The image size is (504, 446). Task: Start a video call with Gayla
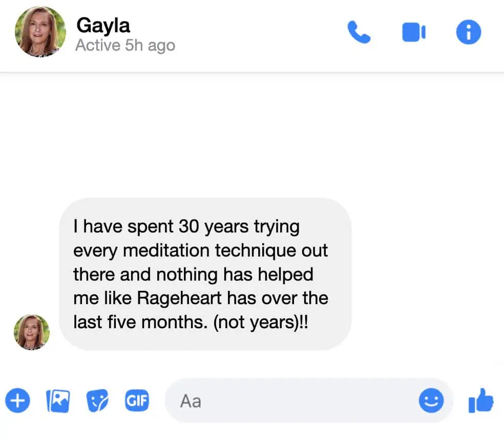pos(413,33)
